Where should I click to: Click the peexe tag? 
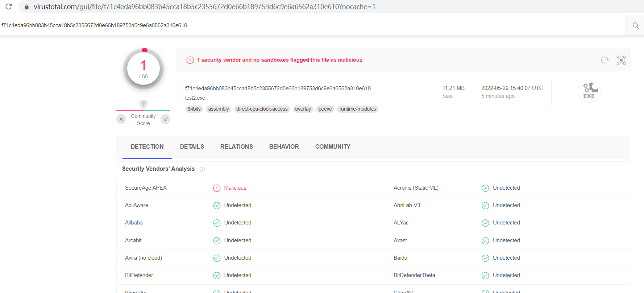click(325, 109)
